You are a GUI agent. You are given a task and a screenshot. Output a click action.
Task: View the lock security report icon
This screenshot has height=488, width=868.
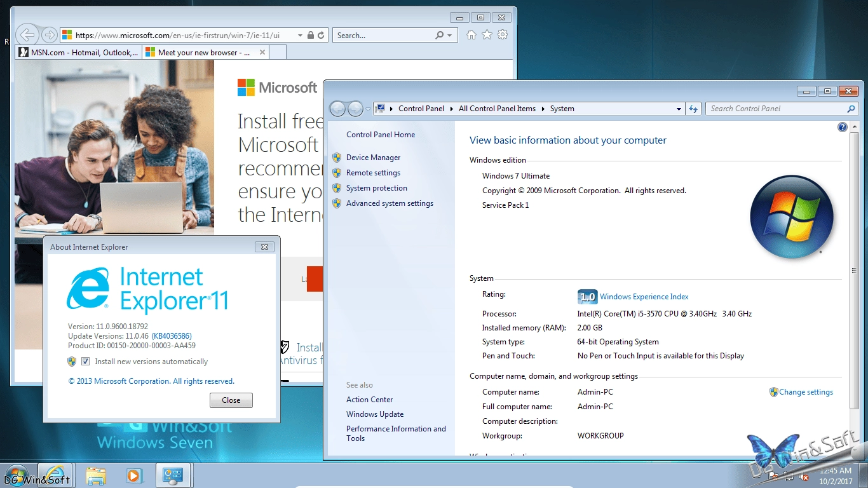tap(310, 36)
